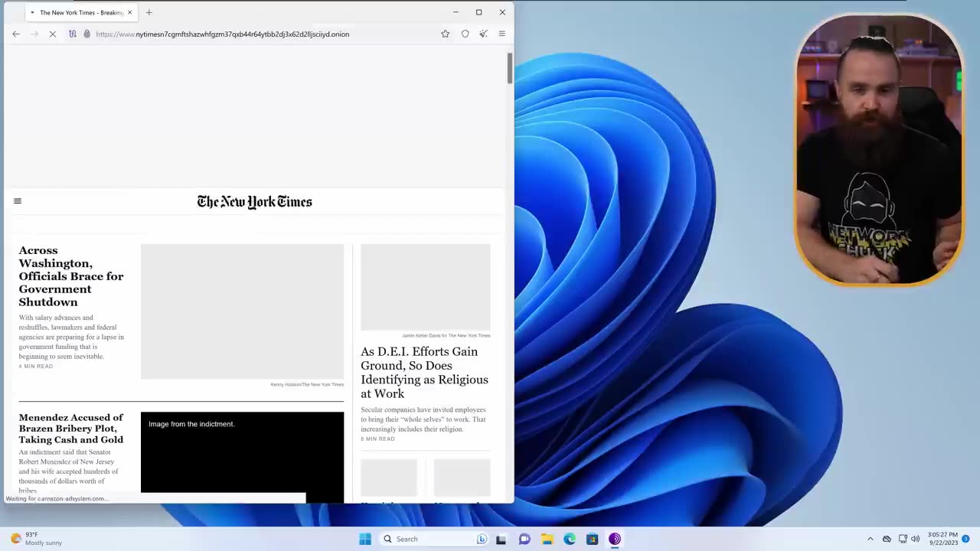Stop loading the page

[x=53, y=34]
